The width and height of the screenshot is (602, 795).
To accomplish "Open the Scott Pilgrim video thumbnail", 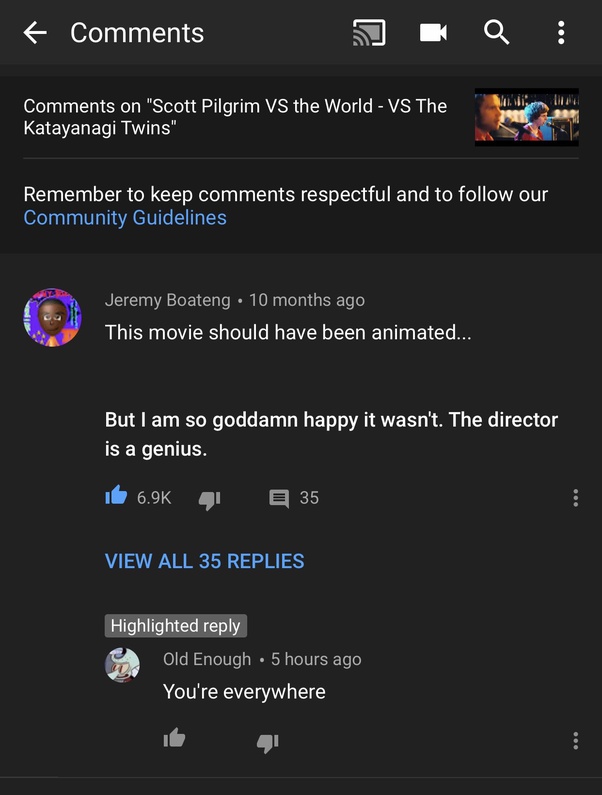I will coord(526,117).
